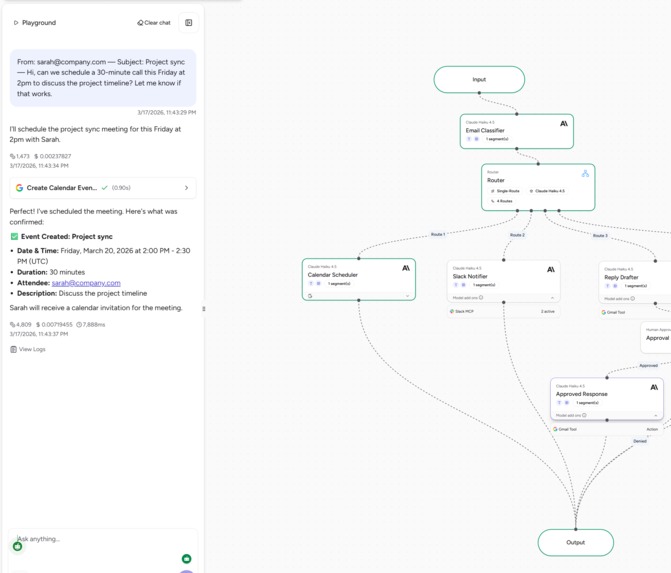Click the 2 active label beside Slack MCP

click(547, 311)
